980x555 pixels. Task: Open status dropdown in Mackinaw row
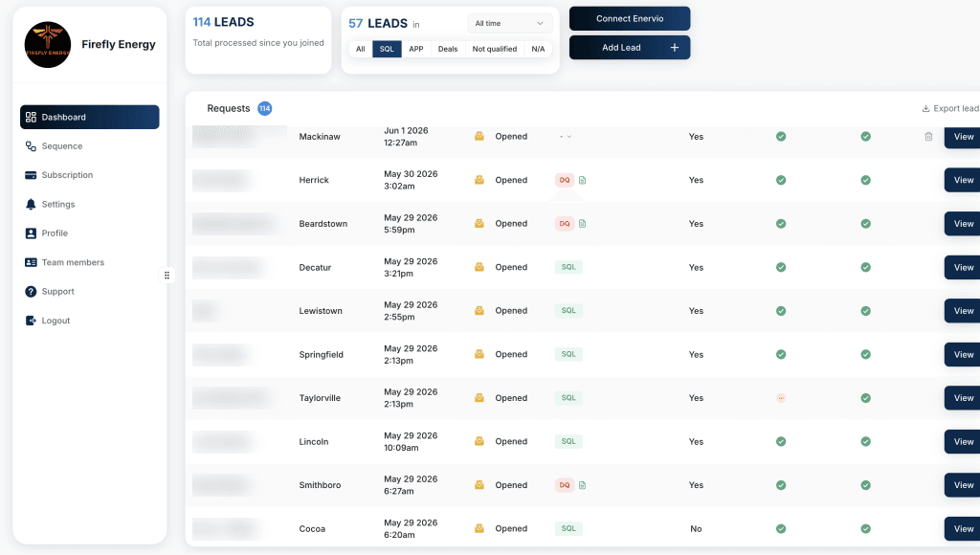[x=566, y=136]
